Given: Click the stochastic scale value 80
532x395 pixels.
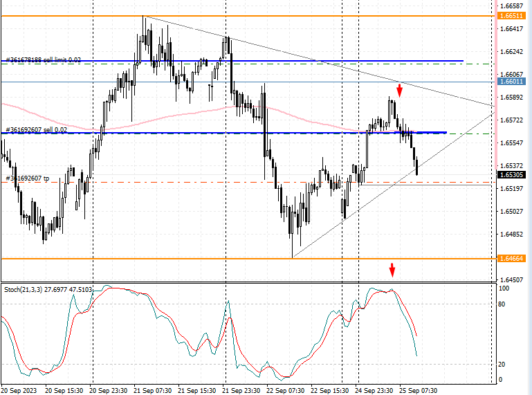Looking at the screenshot, I should [x=502, y=304].
